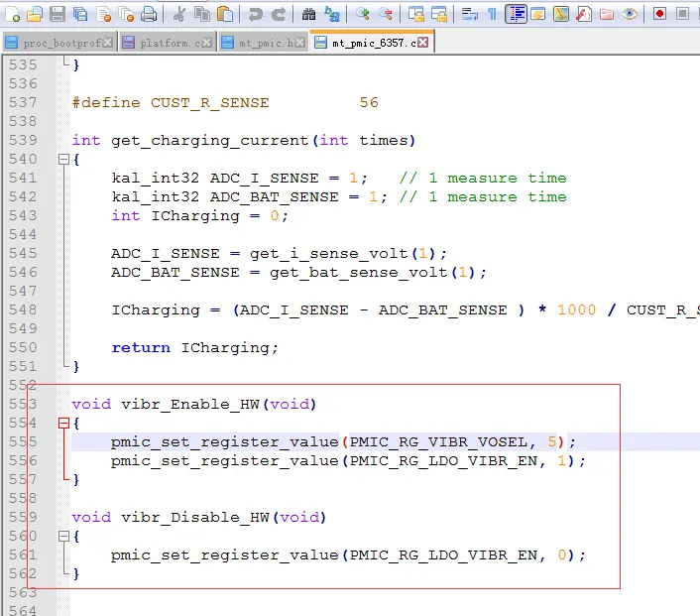Toggle synchronized horizontal scrolling
Image resolution: width=700 pixels, height=616 pixels.
(x=439, y=14)
